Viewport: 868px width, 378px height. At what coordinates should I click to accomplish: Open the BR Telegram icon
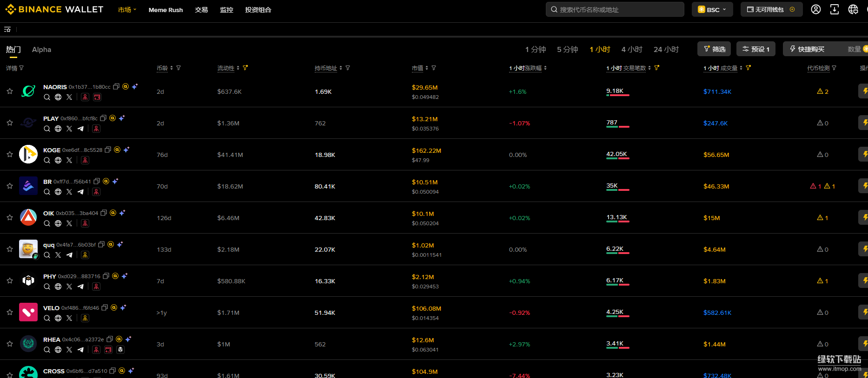[x=80, y=192]
